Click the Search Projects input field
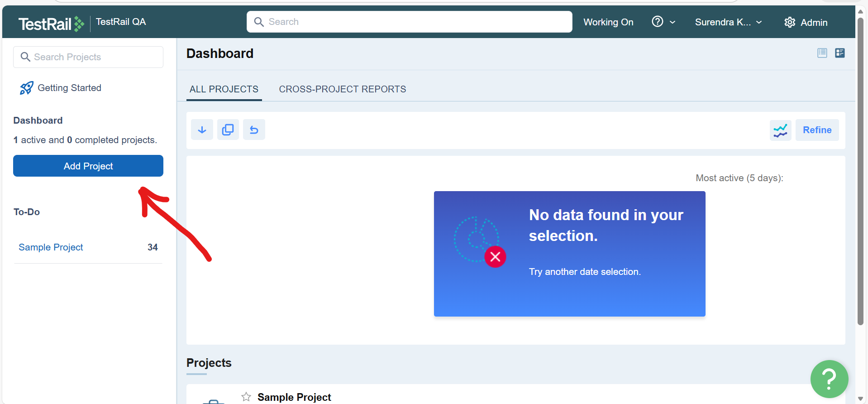The image size is (868, 404). tap(88, 57)
